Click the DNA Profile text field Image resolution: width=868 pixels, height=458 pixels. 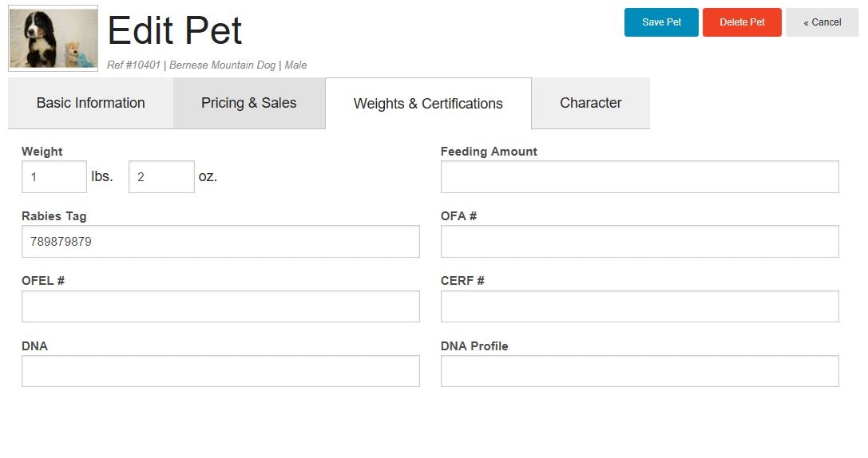640,371
